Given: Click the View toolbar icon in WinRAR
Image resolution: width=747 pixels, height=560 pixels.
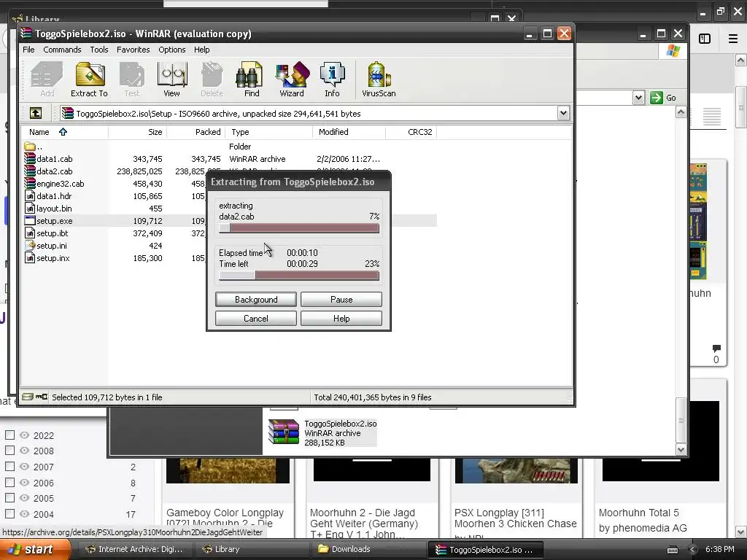Looking at the screenshot, I should tap(172, 79).
